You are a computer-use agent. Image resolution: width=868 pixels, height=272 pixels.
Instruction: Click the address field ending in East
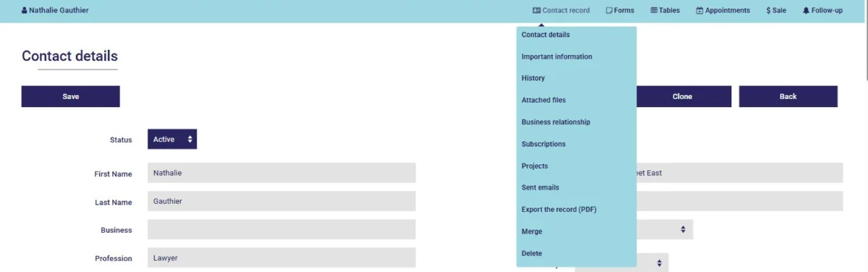click(739, 173)
